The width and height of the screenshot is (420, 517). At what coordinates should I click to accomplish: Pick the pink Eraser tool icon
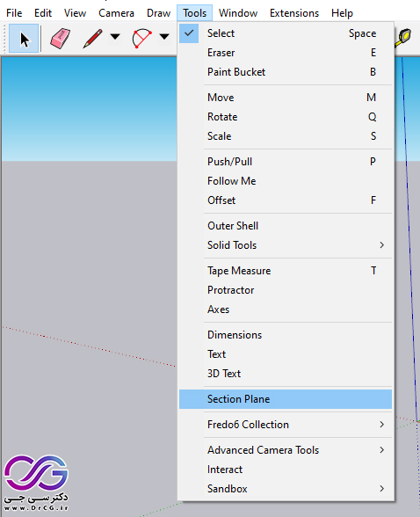pyautogui.click(x=61, y=39)
